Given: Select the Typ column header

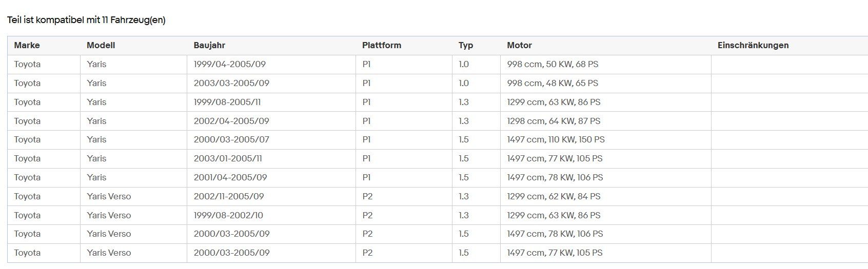Looking at the screenshot, I should point(465,45).
